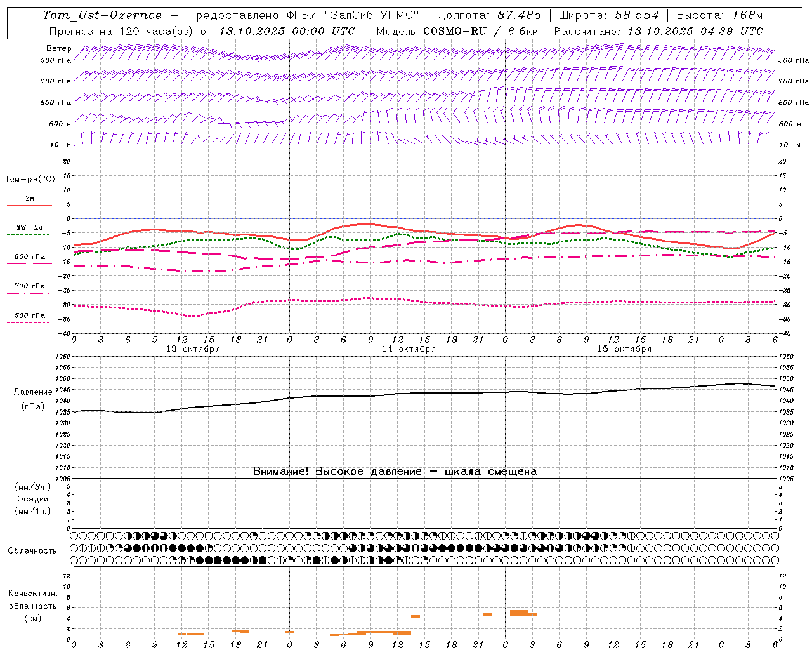Click the Тем-ра(°C) temperature panel label

pos(30,180)
